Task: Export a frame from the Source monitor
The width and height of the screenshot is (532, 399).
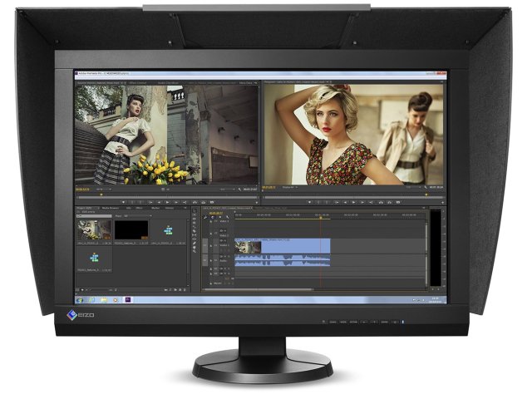Action: coord(212,202)
